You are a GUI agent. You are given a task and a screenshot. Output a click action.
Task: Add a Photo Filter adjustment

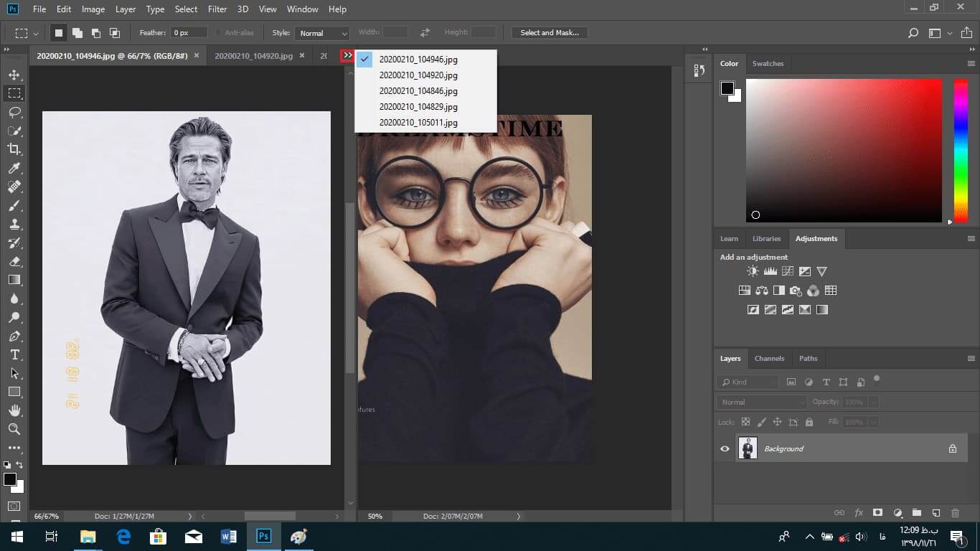[x=796, y=291]
